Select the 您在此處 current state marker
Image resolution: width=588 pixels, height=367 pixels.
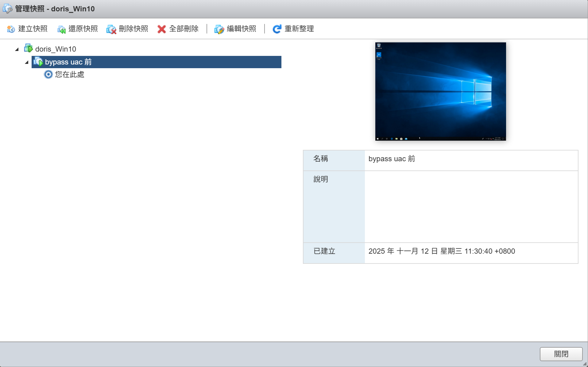(x=70, y=75)
